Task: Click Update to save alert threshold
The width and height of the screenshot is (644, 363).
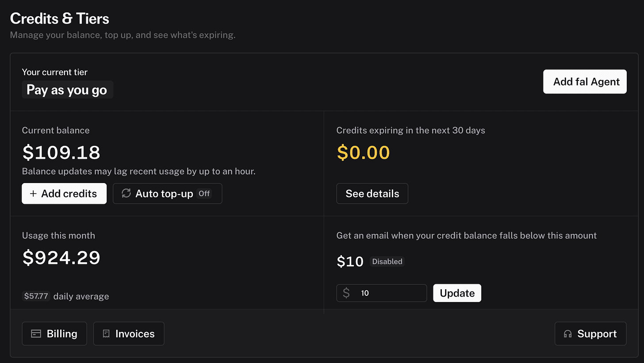Action: point(457,293)
